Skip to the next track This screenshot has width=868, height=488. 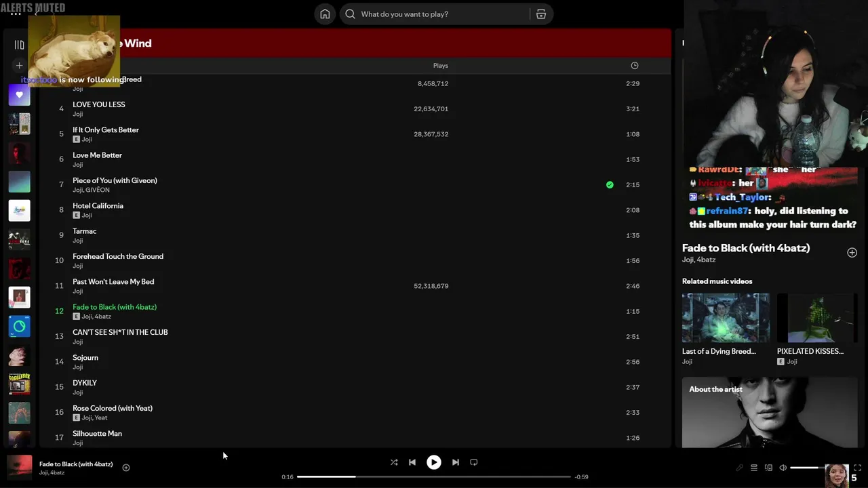coord(456,462)
